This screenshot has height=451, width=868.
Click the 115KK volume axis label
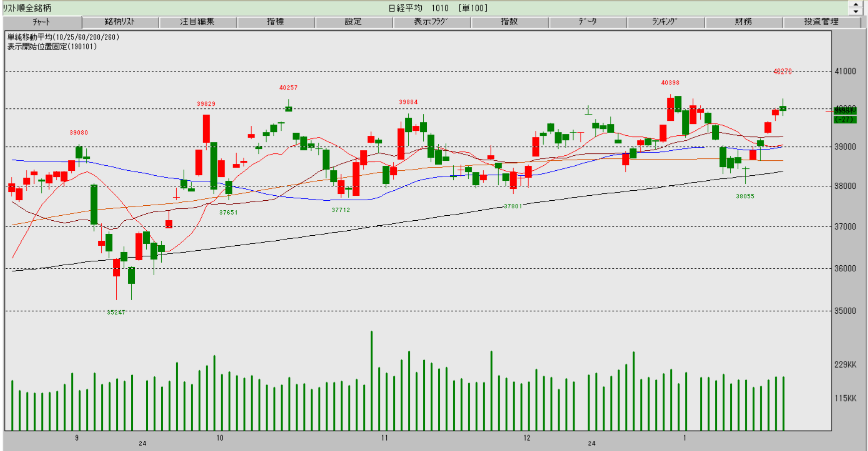pos(846,399)
